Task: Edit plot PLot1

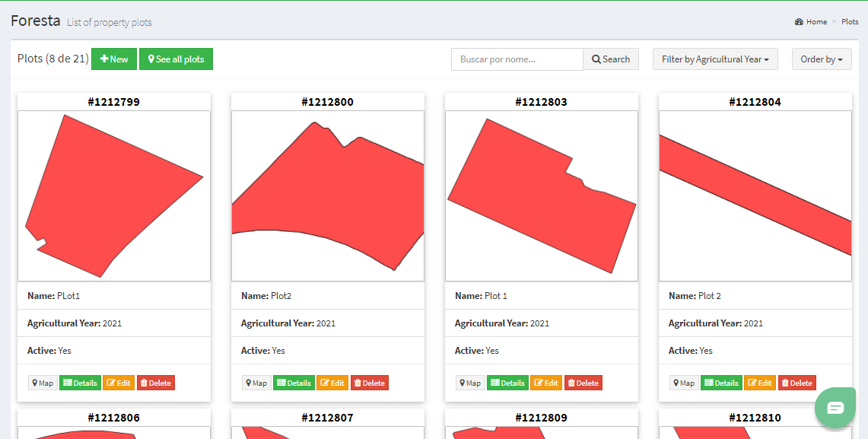Action: 119,383
